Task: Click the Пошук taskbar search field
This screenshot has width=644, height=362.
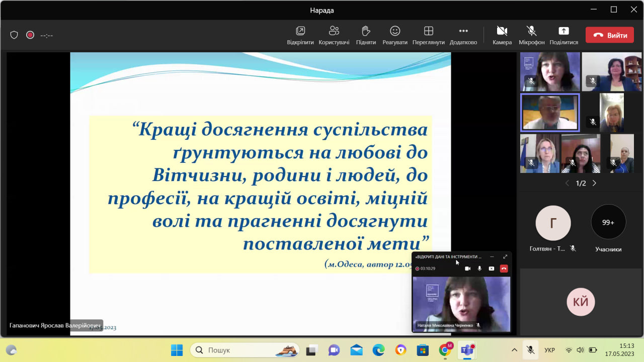Action: (245, 350)
